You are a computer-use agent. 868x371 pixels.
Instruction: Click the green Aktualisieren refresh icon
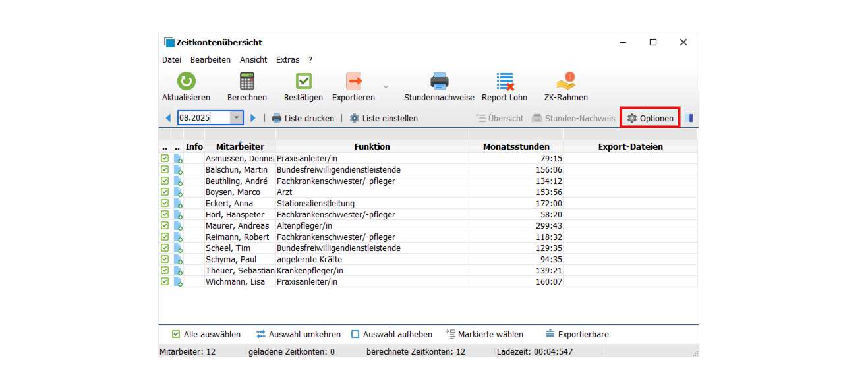(187, 82)
